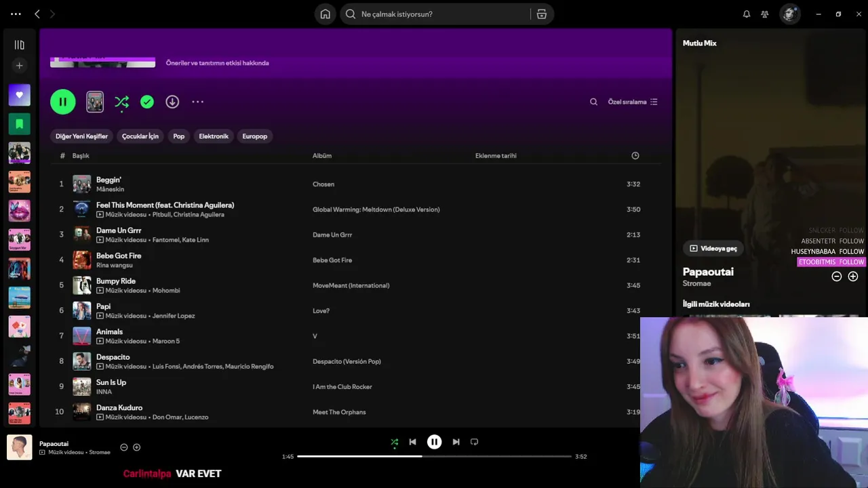The image size is (868, 488).
Task: Open 'Öneriler ve tanıtımın etkisi hakkında' link
Action: 218,63
